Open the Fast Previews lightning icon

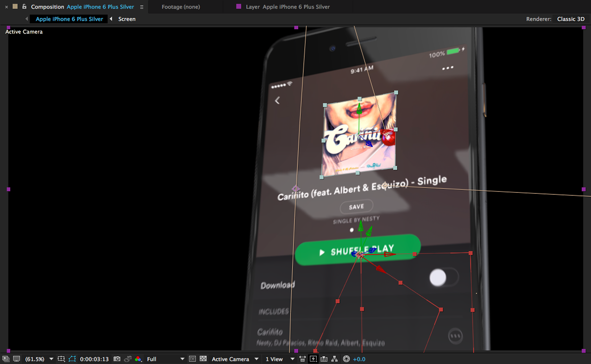(x=313, y=359)
